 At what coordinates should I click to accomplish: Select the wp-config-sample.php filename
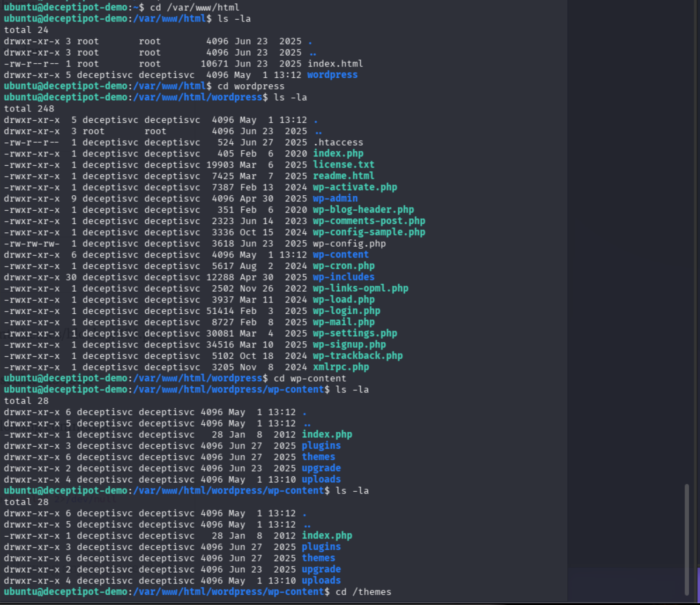point(369,232)
